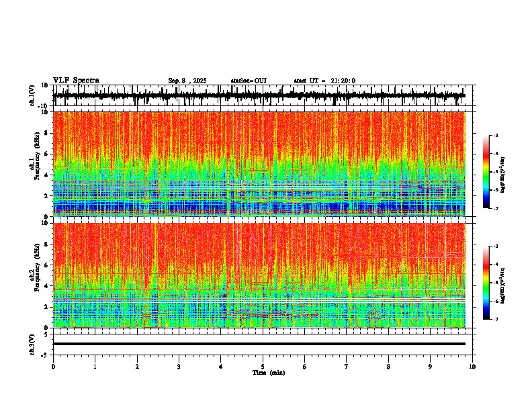The height and width of the screenshot is (411, 532).
Task: Click the time axis tick label '7'
Action: [x=347, y=367]
